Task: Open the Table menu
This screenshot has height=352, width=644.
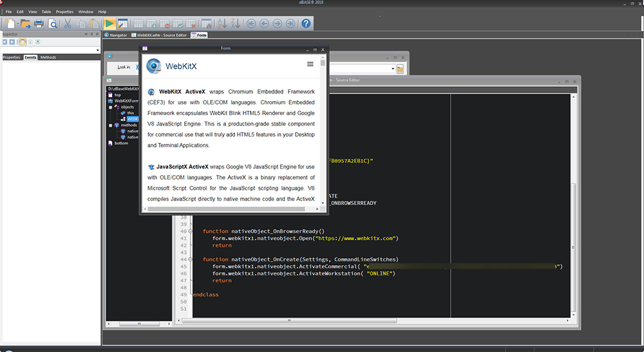Action: [46, 12]
